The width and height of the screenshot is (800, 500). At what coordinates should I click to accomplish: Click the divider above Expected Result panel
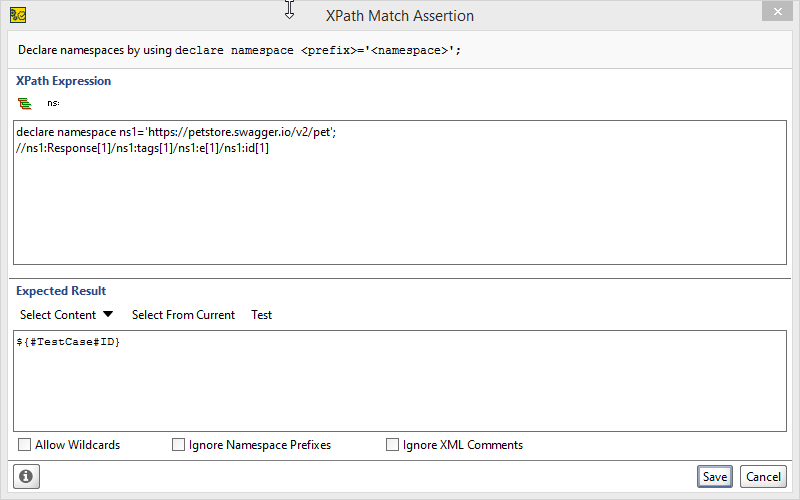(x=400, y=276)
